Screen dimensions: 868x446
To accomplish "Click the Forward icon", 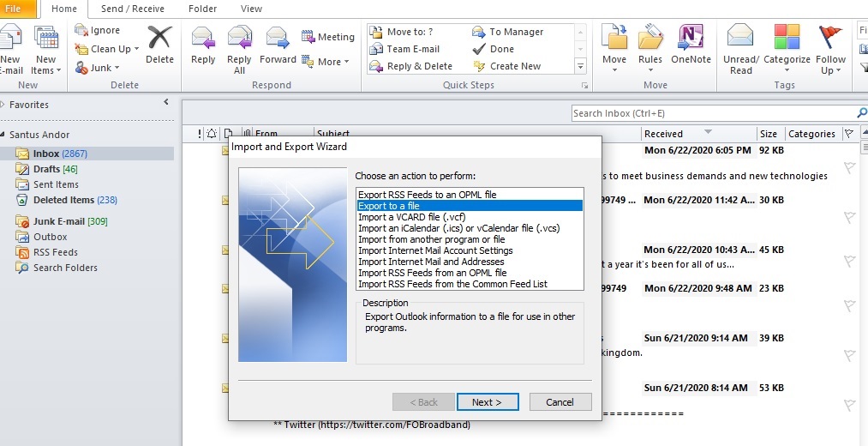I will tap(278, 39).
